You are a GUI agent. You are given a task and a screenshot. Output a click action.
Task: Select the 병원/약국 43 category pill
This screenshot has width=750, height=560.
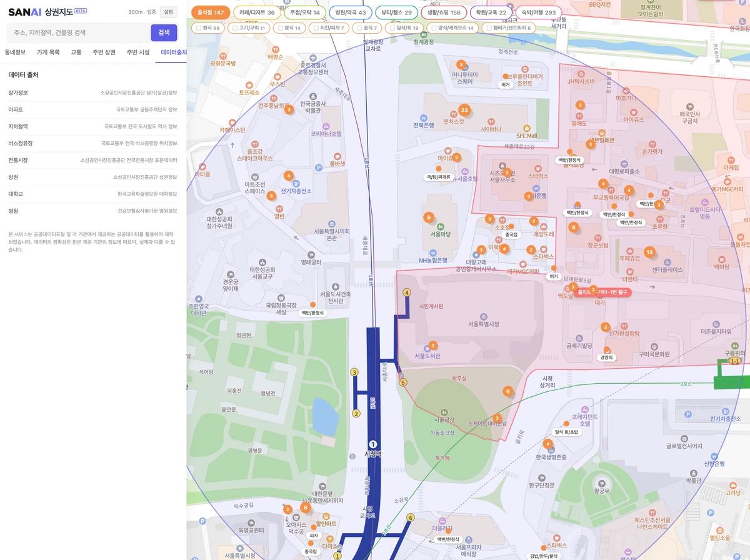click(x=351, y=12)
